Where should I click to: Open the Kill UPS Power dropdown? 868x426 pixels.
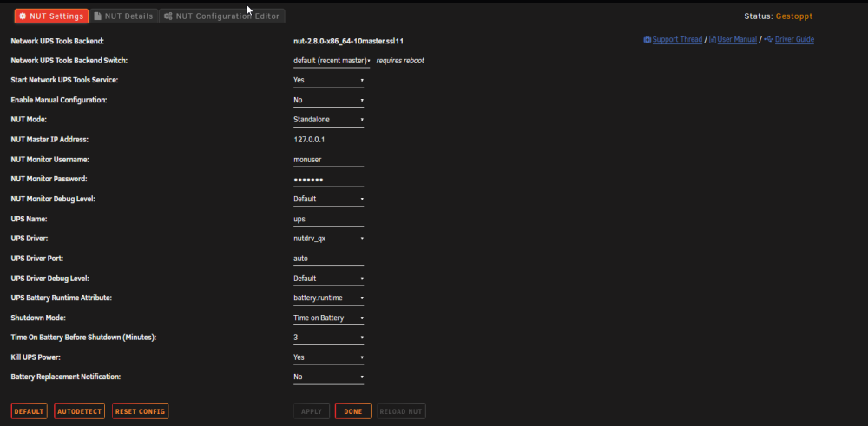[x=328, y=357]
